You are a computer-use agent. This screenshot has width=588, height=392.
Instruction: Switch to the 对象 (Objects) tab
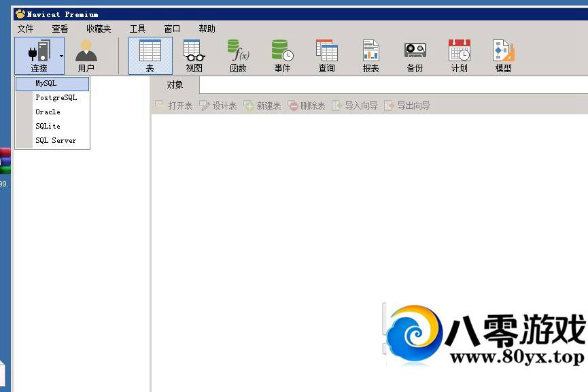tap(175, 85)
